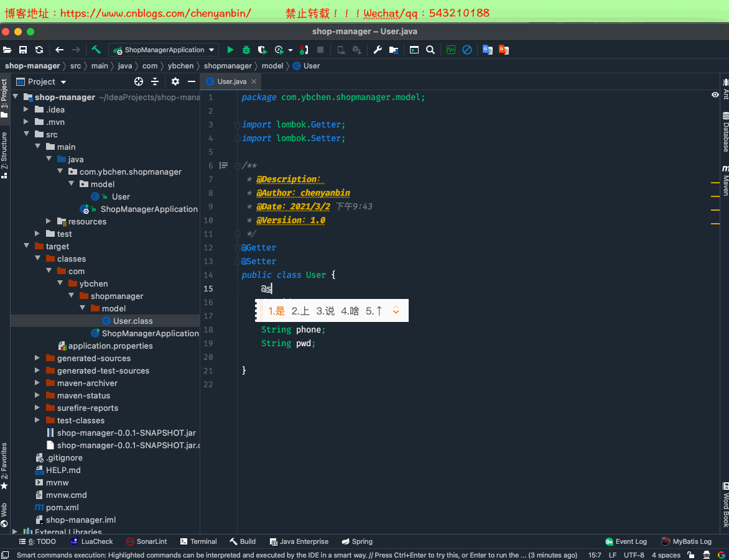Image resolution: width=729 pixels, height=560 pixels.
Task: Open the Spring tool window tab
Action: pos(357,541)
